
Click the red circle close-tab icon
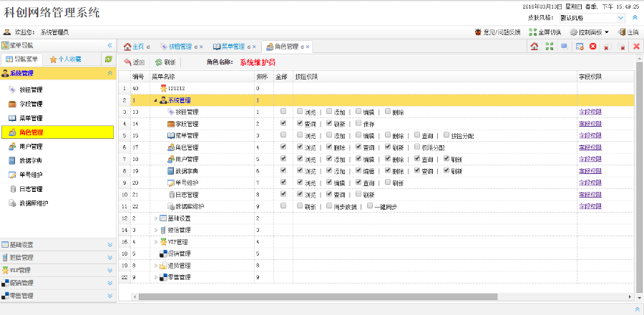(x=592, y=47)
